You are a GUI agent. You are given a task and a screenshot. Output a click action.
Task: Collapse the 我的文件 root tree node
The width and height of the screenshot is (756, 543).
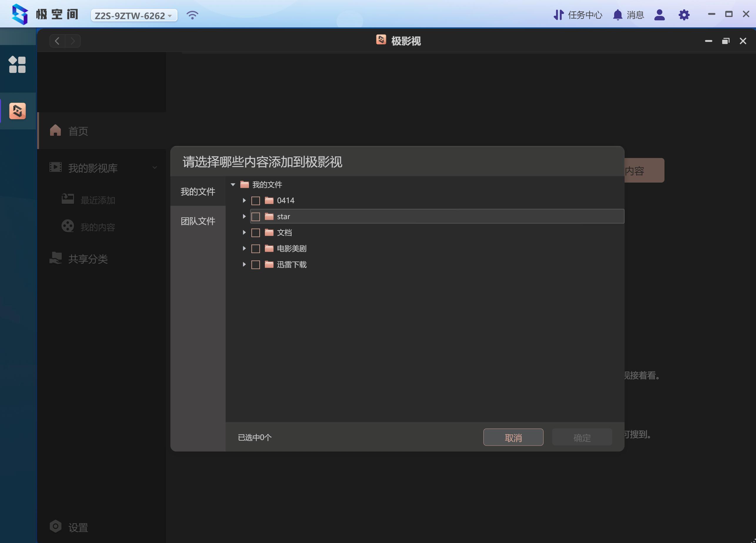[233, 185]
